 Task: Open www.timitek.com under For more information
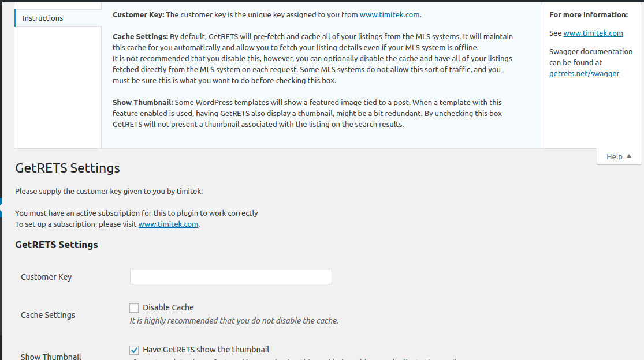[593, 33]
